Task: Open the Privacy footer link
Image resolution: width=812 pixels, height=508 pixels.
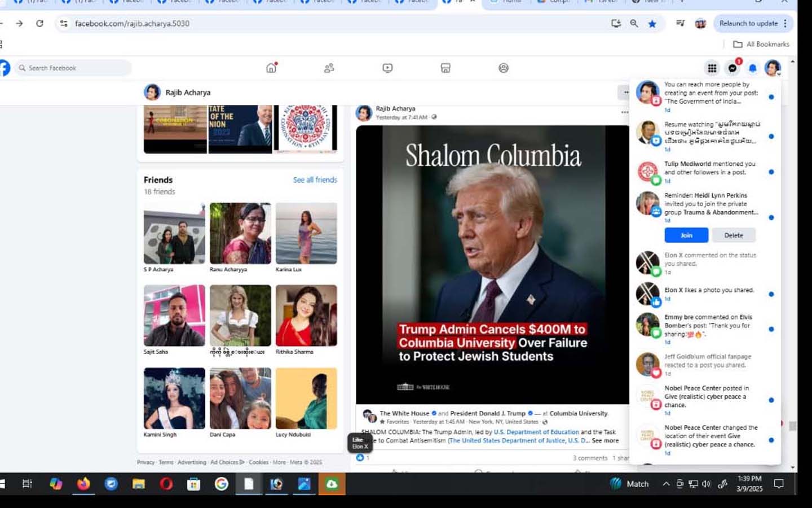Action: coord(145,462)
